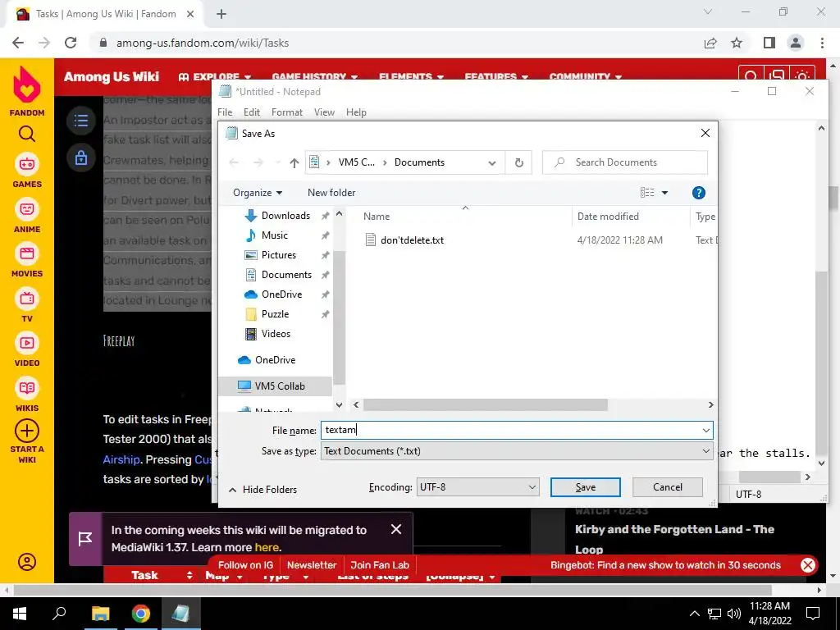Go back with Chrome back arrow
840x630 pixels.
(x=18, y=43)
